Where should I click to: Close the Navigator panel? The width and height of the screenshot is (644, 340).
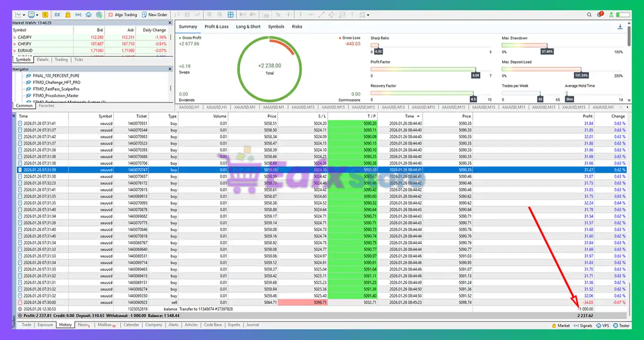pos(171,69)
